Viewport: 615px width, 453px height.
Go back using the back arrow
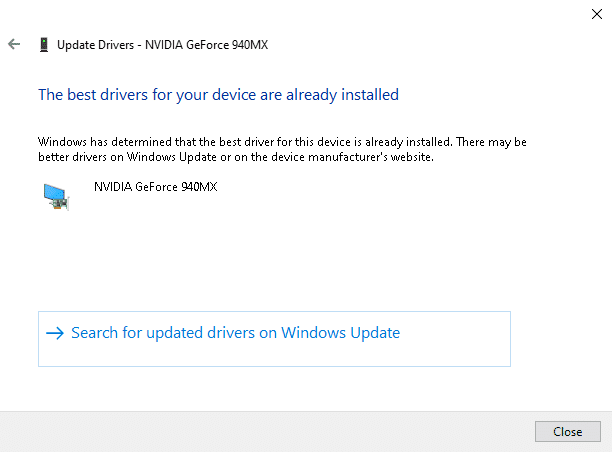point(14,45)
